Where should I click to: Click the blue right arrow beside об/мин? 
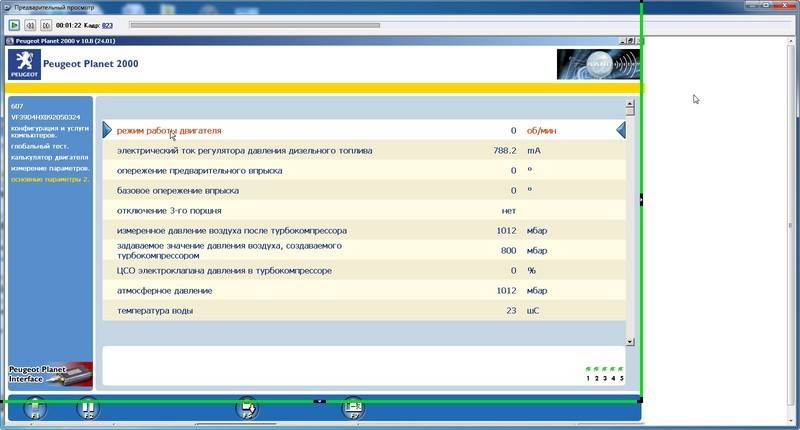click(620, 131)
